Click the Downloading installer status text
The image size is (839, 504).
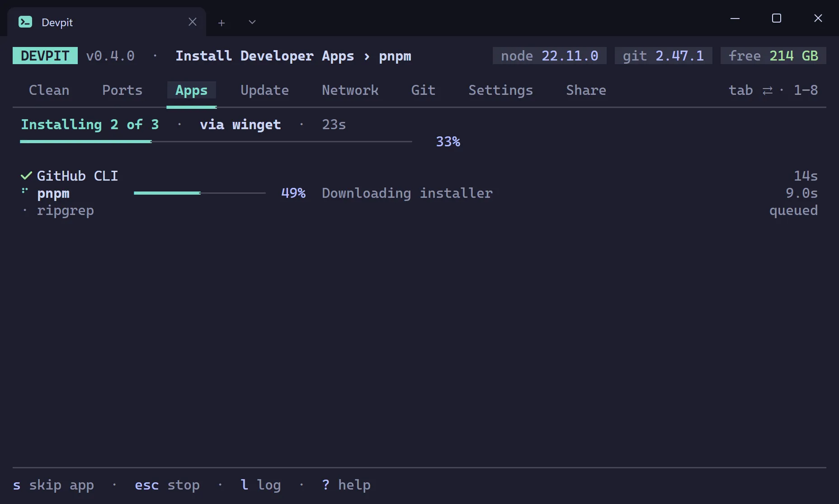pyautogui.click(x=407, y=193)
